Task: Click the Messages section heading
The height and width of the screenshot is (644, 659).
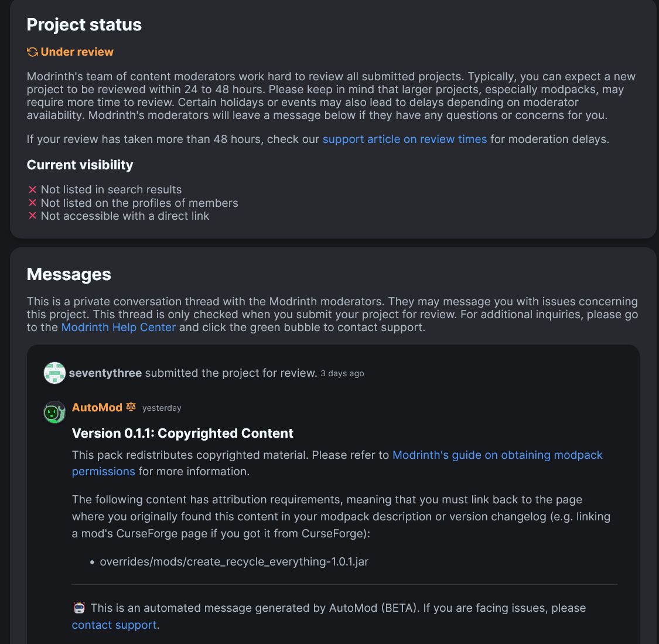Action: 69,274
